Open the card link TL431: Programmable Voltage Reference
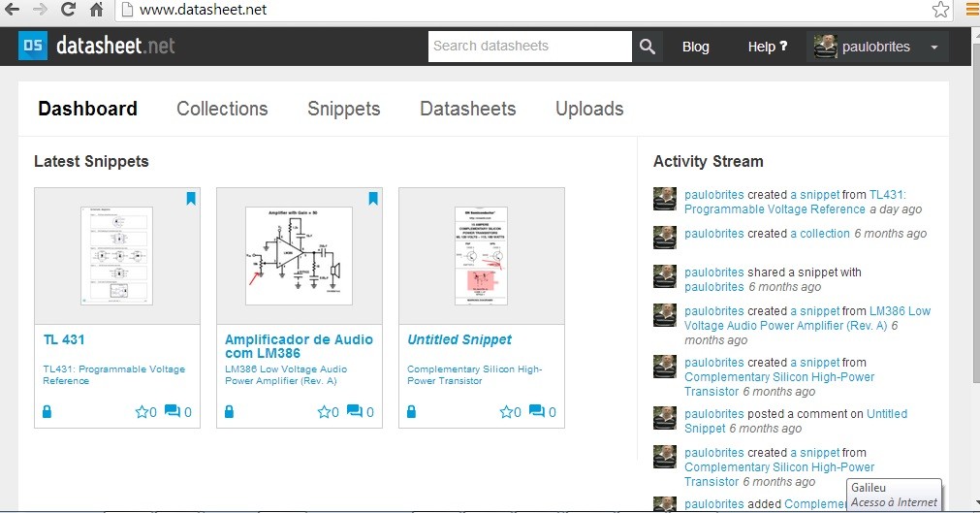980x513 pixels. (113, 374)
